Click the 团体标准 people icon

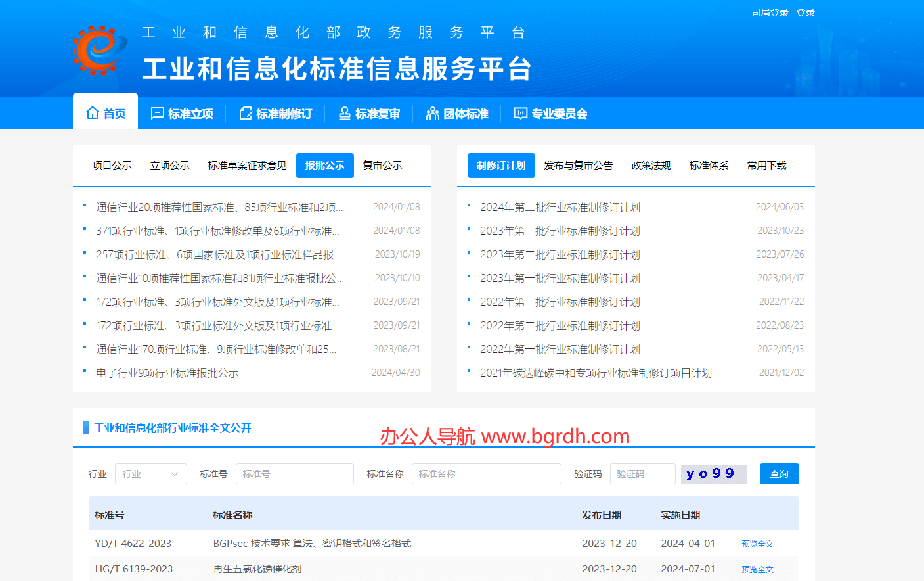[x=432, y=112]
